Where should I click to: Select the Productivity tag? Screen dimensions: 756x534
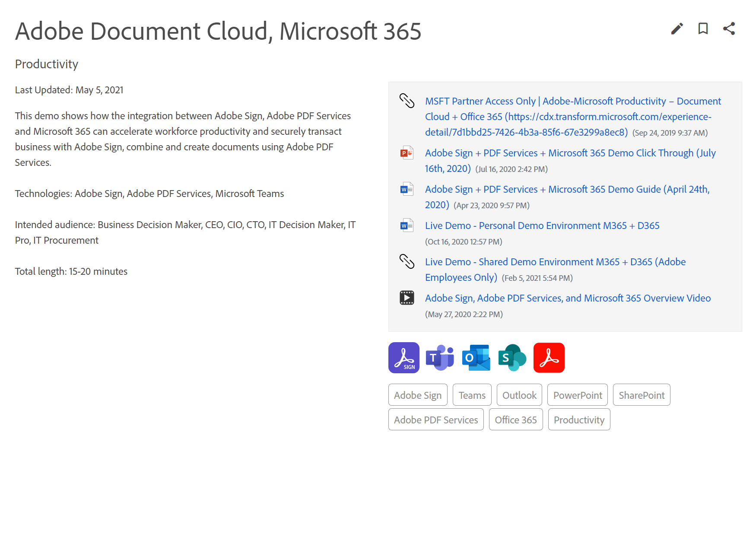pos(579,420)
